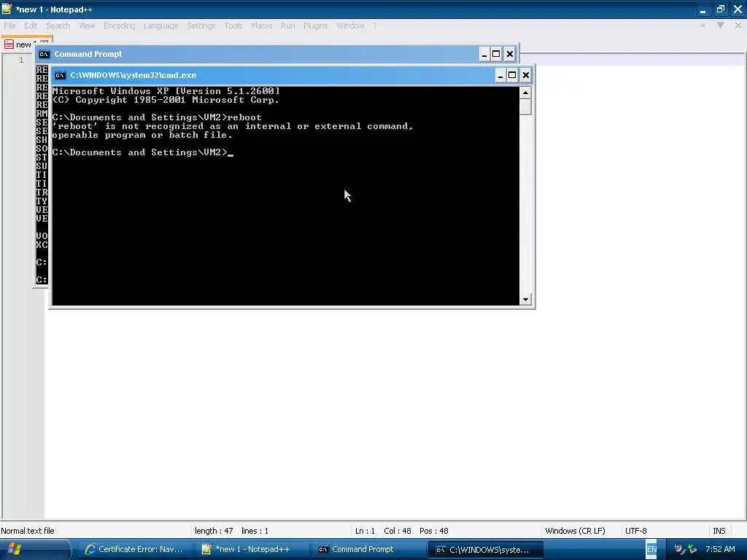Switch to '*new 1 - Notepad++' taskbar item

tap(252, 550)
